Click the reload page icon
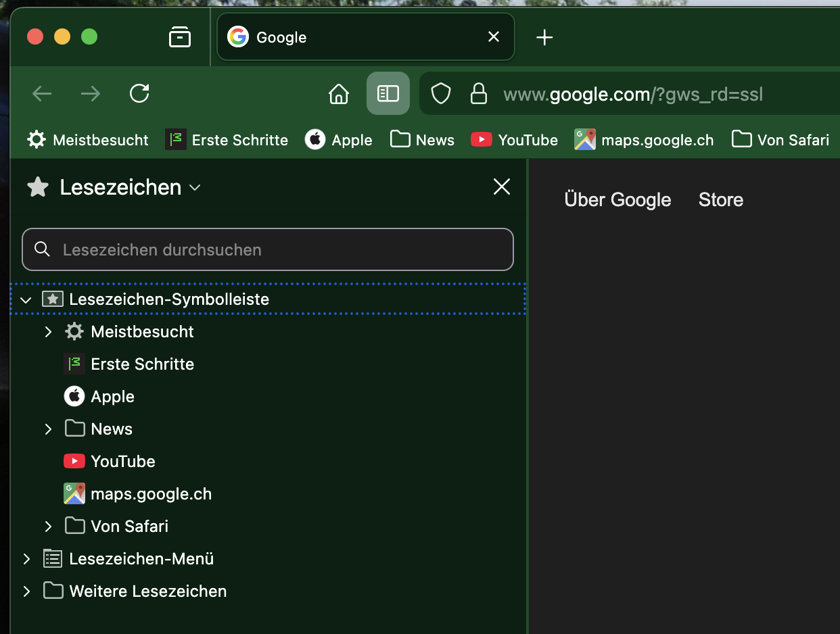Image resolution: width=840 pixels, height=634 pixels. (x=139, y=93)
